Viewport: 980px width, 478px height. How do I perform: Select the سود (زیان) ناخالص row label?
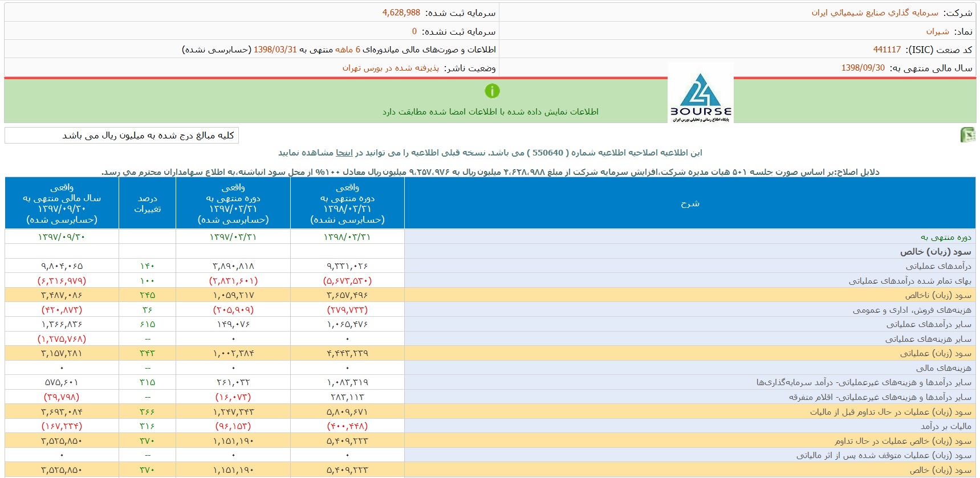pyautogui.click(x=938, y=295)
